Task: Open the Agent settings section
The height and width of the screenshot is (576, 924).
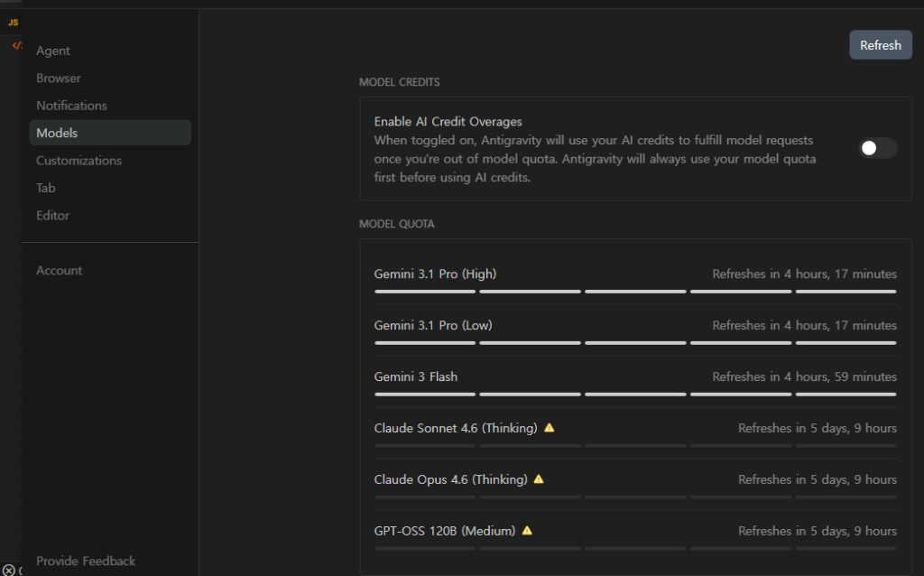Action: coord(53,51)
